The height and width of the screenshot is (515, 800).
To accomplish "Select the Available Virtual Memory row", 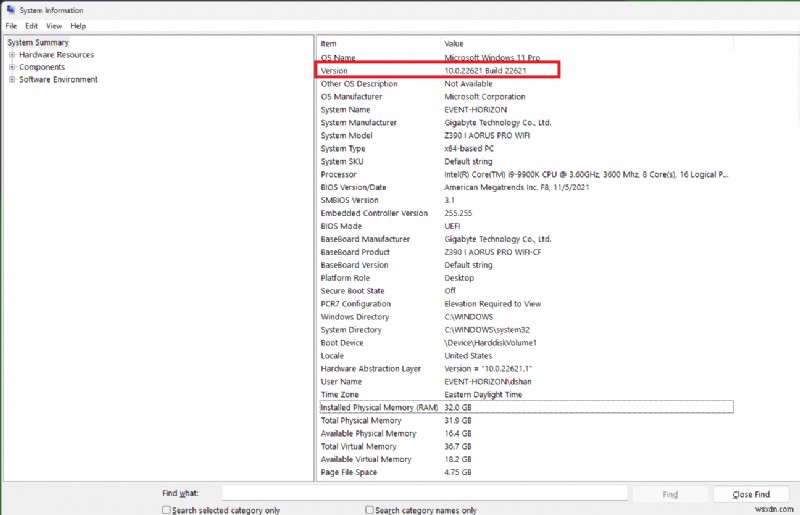I will [525, 459].
